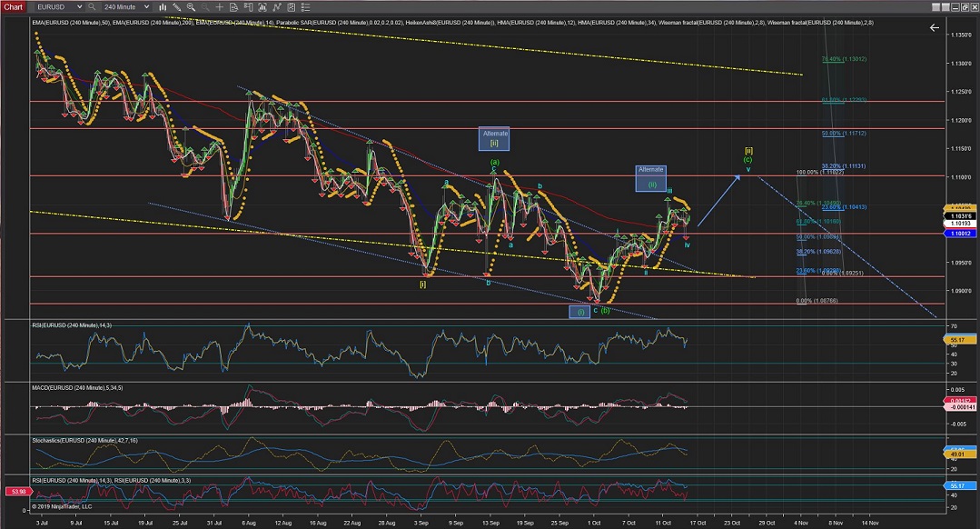Click the Alternate [ii] label box

(494, 139)
